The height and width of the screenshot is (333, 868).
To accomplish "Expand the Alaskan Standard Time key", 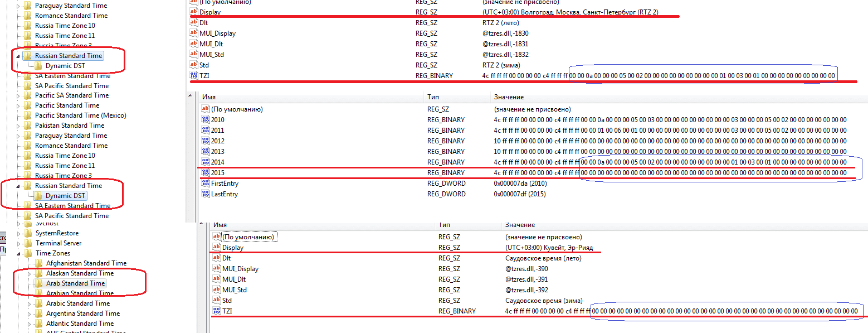I will pyautogui.click(x=30, y=273).
